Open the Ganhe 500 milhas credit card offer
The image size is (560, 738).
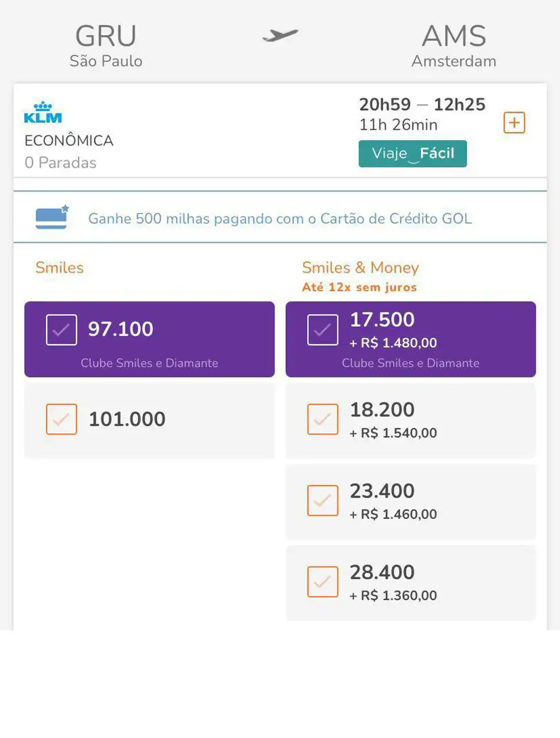pos(280,219)
